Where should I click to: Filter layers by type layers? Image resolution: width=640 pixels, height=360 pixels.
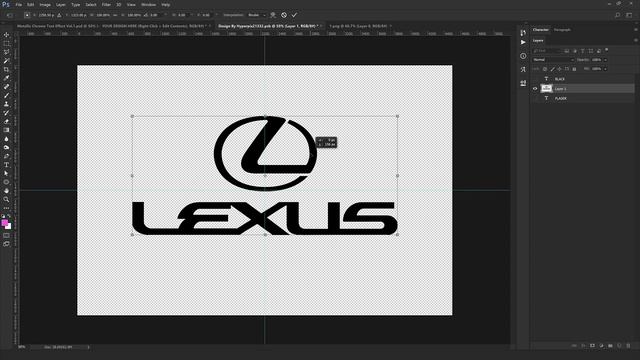point(582,51)
